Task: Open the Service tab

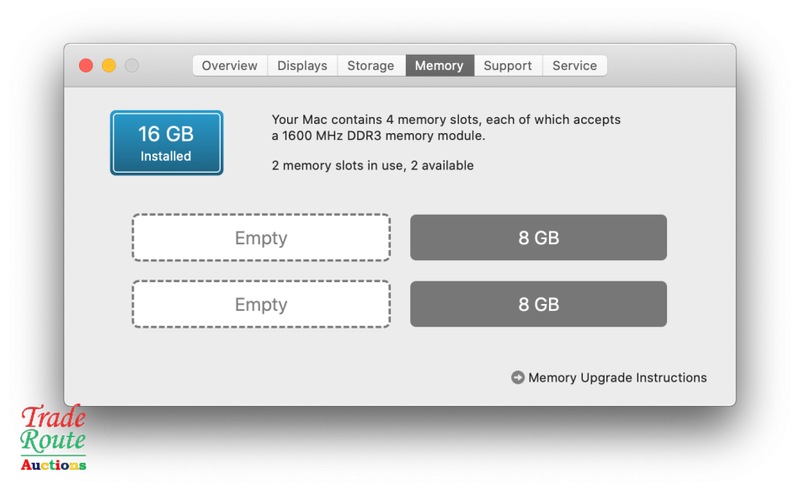Action: pos(574,65)
